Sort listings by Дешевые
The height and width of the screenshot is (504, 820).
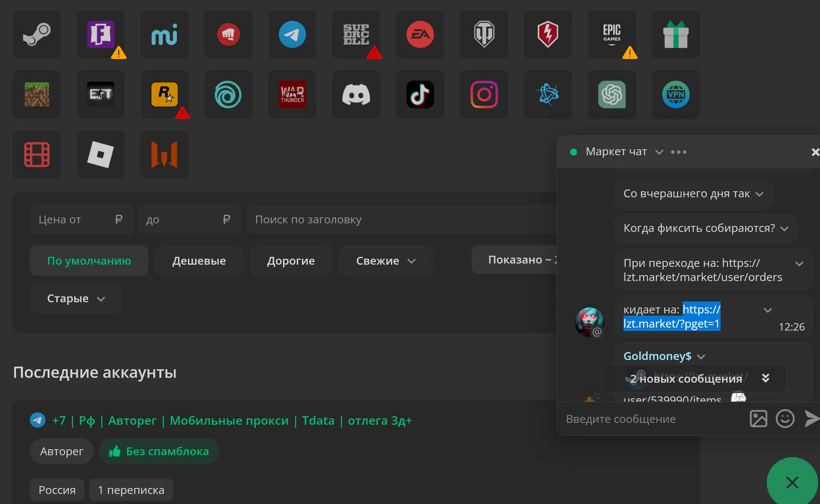pos(199,261)
